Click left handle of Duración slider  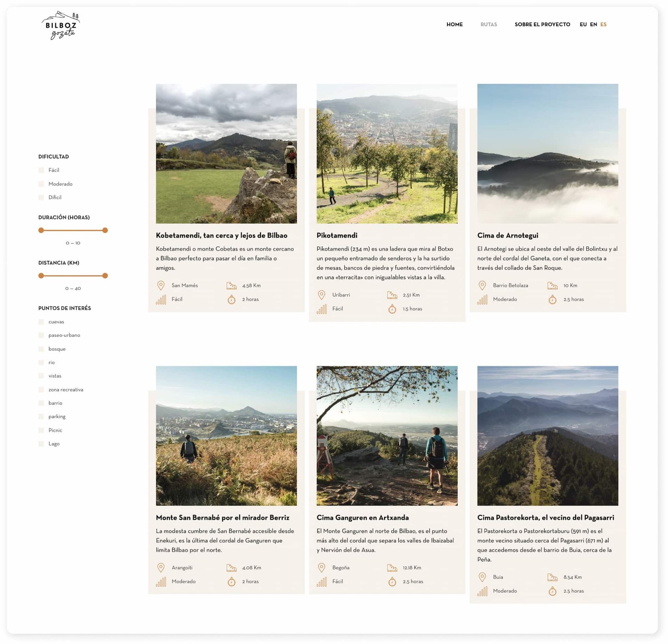point(41,230)
